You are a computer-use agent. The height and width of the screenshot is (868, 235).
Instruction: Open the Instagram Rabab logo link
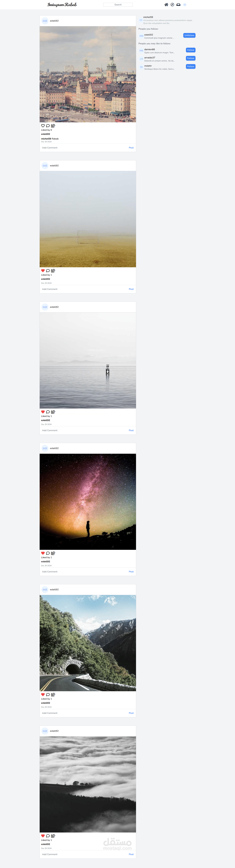coord(62,5)
